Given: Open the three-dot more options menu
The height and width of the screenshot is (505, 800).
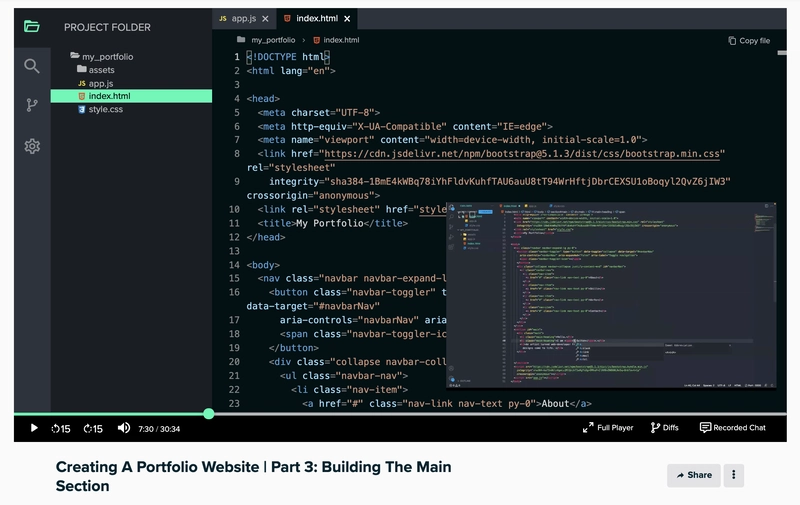Looking at the screenshot, I should click(x=734, y=475).
